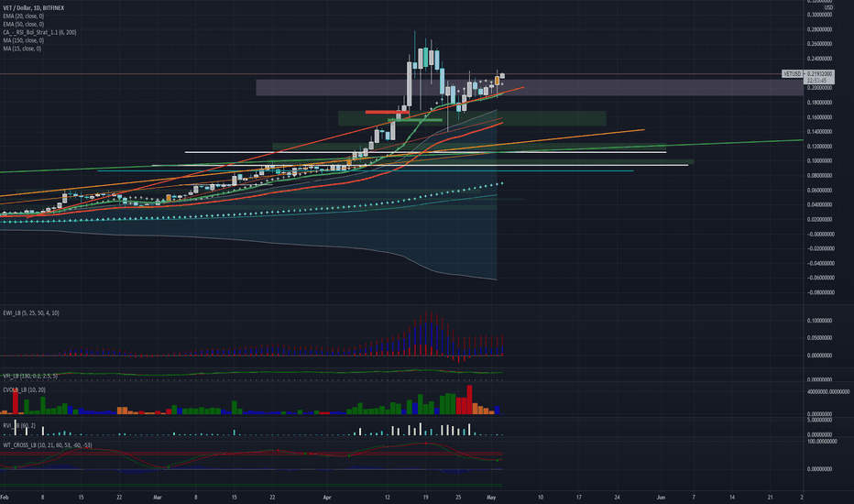Click the 22:53:45 bar countdown timer
This screenshot has height=504, width=854.
(817, 80)
